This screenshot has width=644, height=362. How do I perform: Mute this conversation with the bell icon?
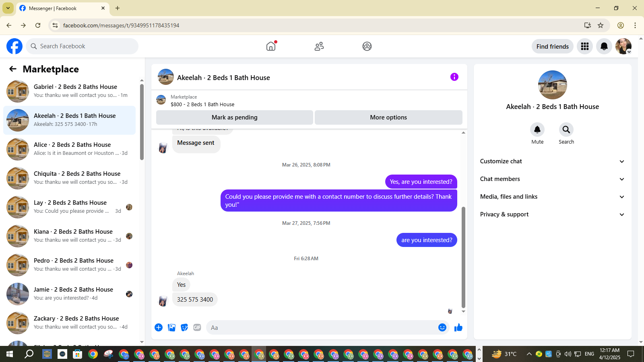click(x=537, y=130)
